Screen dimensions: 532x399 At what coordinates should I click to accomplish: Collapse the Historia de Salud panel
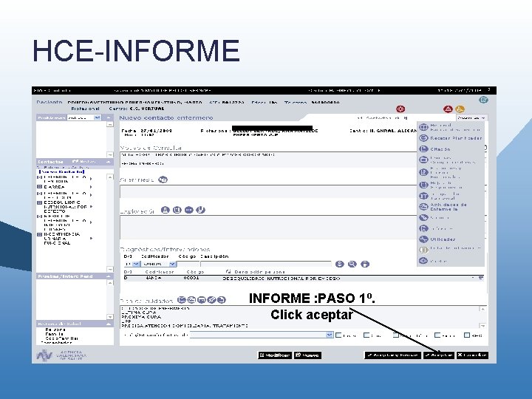pyautogui.click(x=109, y=324)
